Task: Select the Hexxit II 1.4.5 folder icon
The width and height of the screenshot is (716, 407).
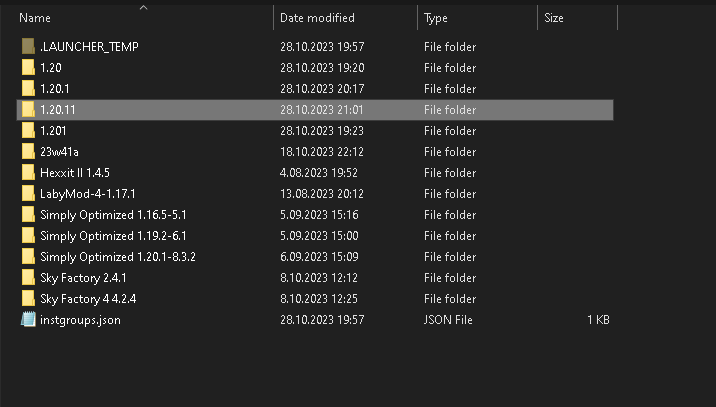Action: click(x=28, y=173)
